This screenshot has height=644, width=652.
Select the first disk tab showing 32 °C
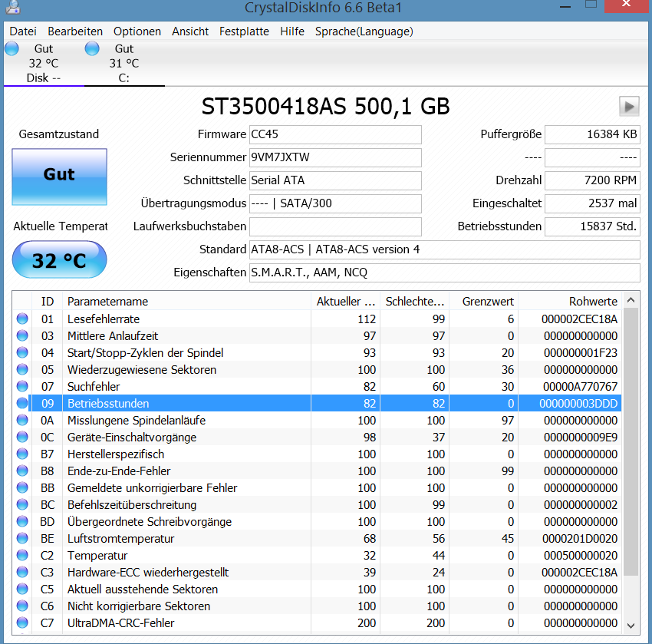[44, 63]
